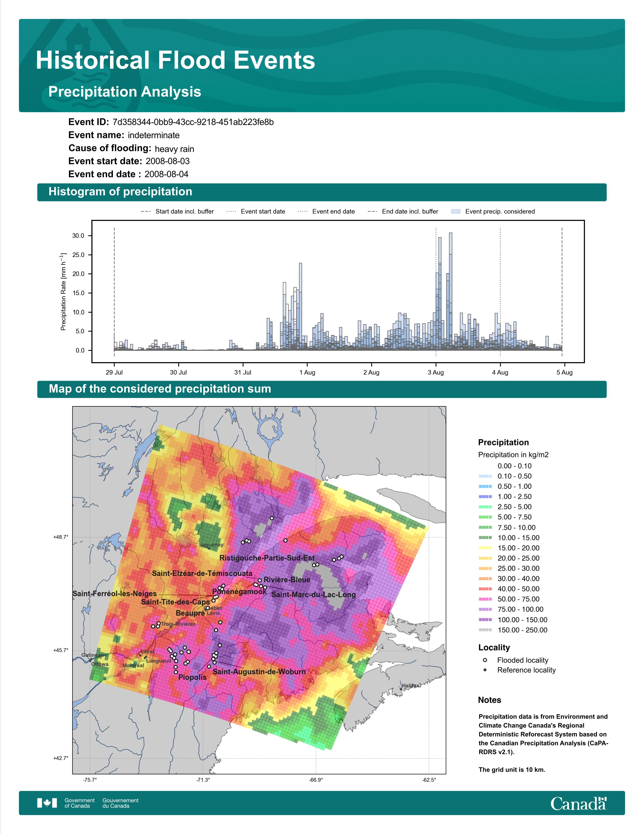The image size is (644, 834).
Task: Click the 'Start date incl. buffer' legend entry
Action: (x=177, y=212)
